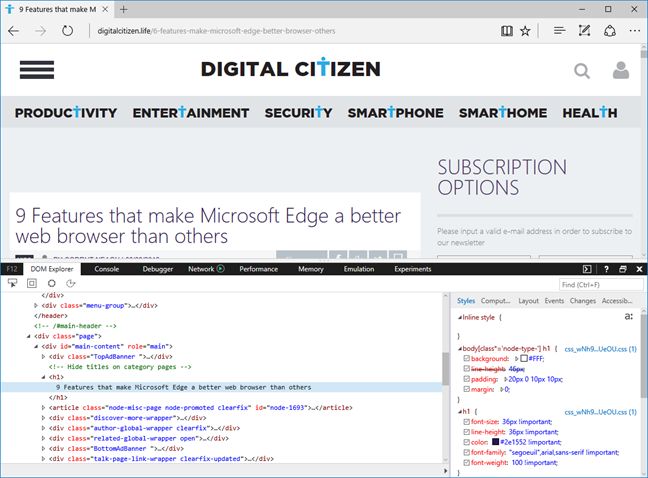
Task: Select the h1 text node row
Action: [x=222, y=387]
